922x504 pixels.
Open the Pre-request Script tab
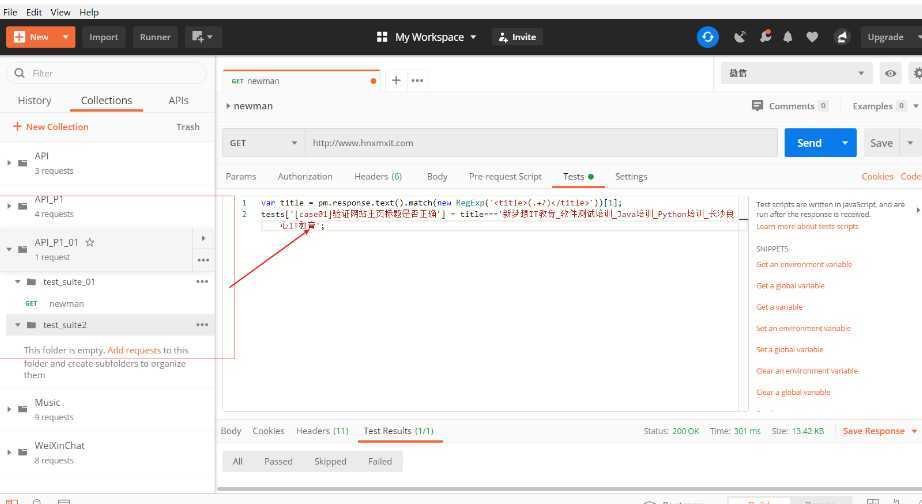click(x=505, y=176)
